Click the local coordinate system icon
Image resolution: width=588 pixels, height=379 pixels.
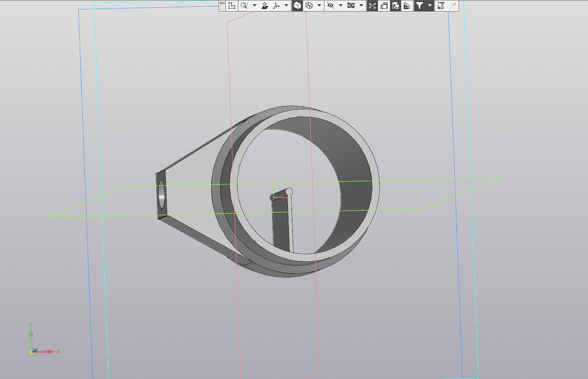point(232,6)
